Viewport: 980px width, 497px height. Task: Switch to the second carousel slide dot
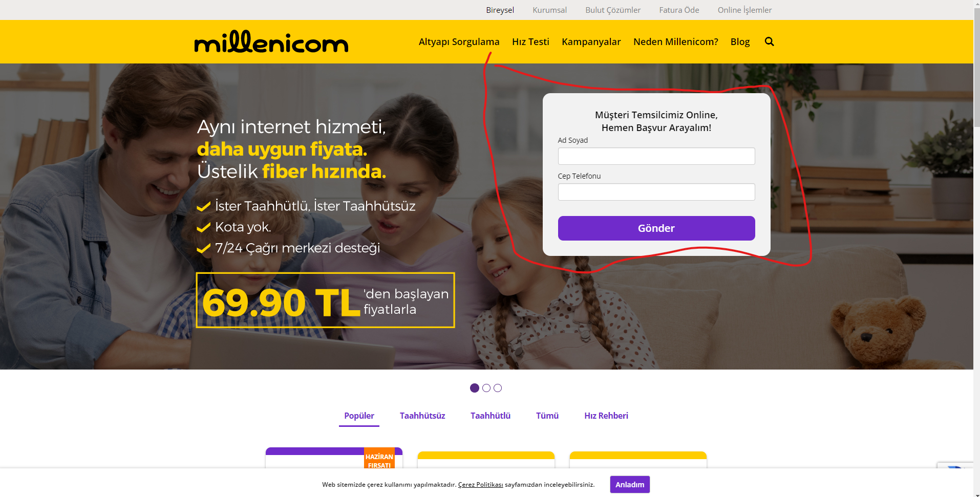(486, 388)
